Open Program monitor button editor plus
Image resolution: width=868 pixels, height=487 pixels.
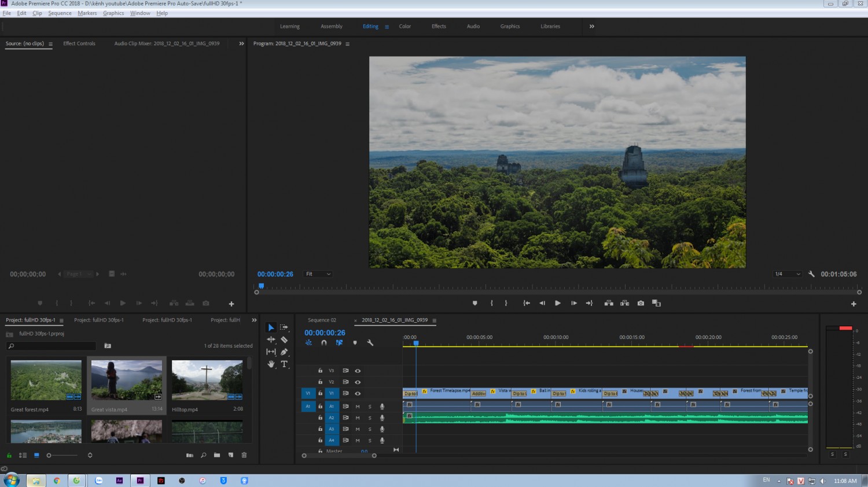[854, 304]
